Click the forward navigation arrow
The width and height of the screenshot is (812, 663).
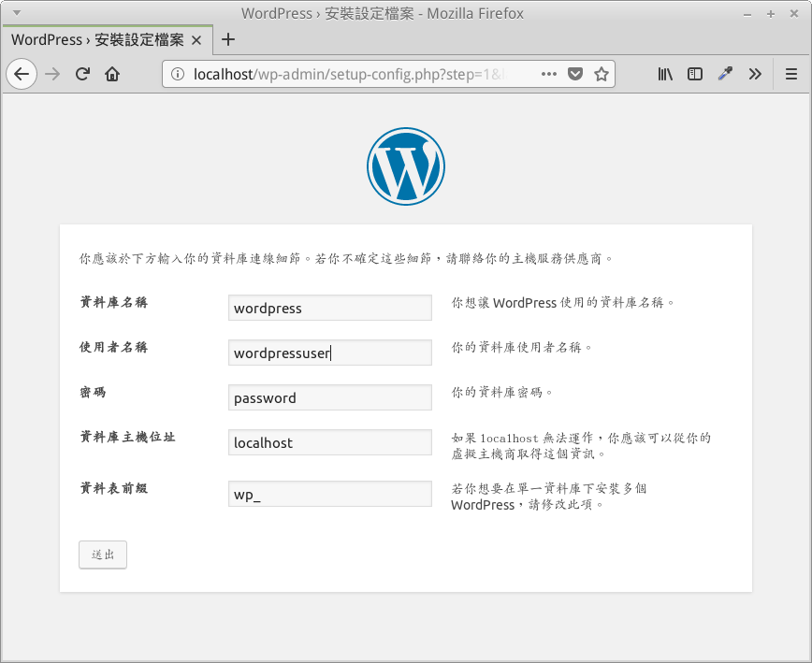pyautogui.click(x=52, y=75)
